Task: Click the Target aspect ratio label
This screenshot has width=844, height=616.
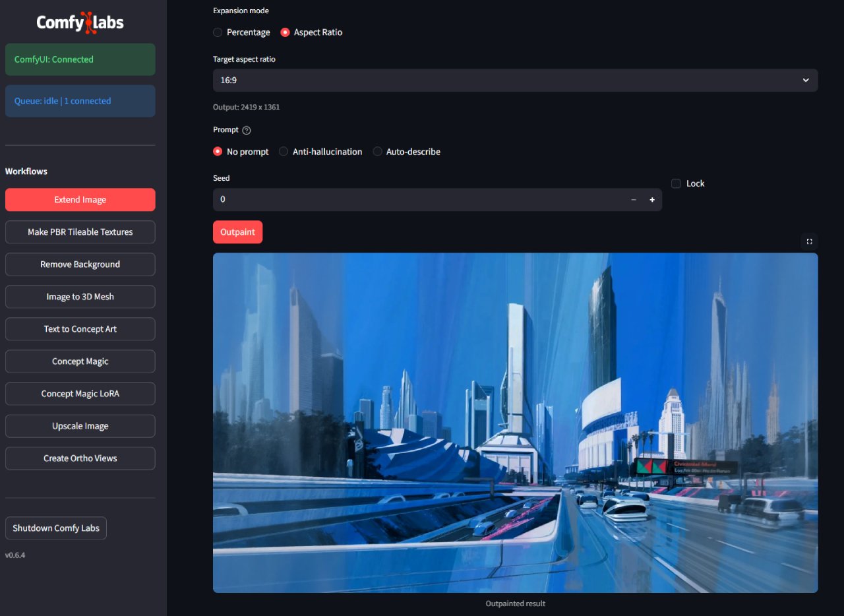Action: click(244, 59)
